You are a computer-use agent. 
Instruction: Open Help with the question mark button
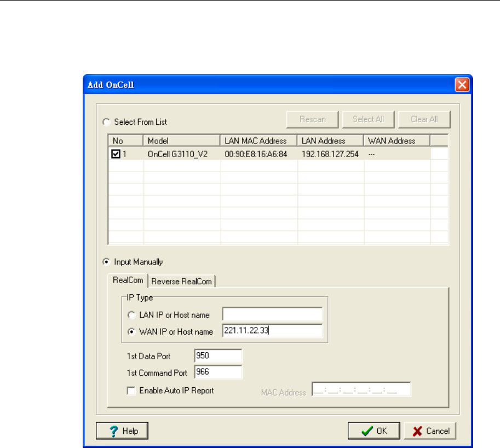click(122, 431)
